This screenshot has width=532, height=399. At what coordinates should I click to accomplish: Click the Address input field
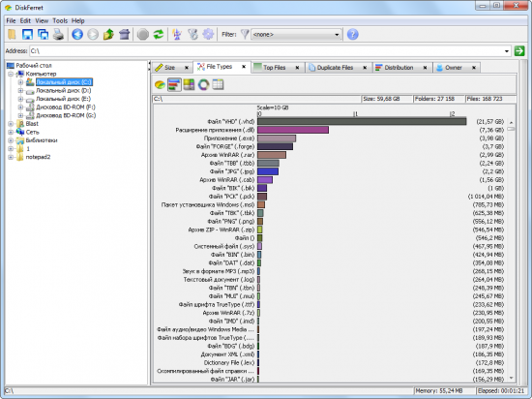point(266,51)
